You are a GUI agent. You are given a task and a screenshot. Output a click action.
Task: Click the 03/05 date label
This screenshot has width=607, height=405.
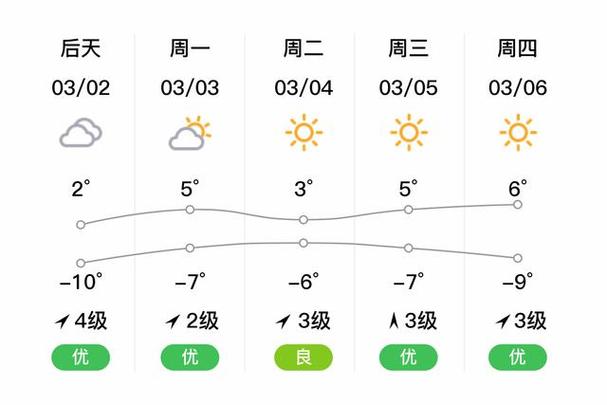tap(408, 88)
